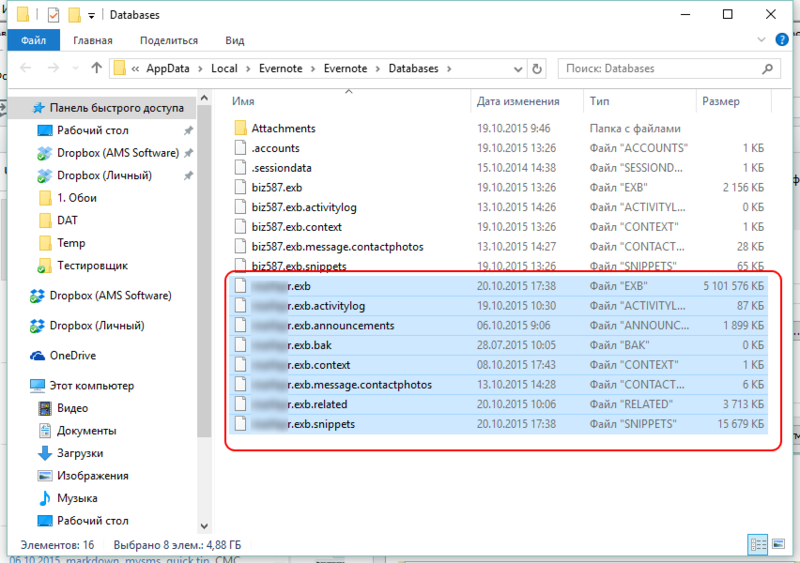Viewport: 800px width, 563px height.
Task: Open quick access toolbar customize dropdown
Action: pyautogui.click(x=91, y=16)
